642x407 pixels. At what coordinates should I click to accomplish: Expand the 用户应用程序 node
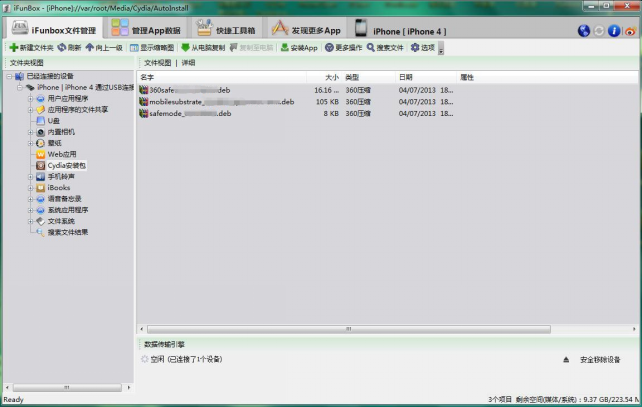click(30, 98)
